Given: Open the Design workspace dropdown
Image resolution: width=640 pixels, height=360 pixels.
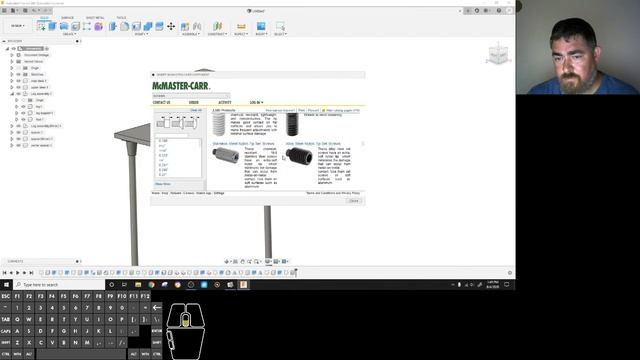Looking at the screenshot, I should (18, 26).
